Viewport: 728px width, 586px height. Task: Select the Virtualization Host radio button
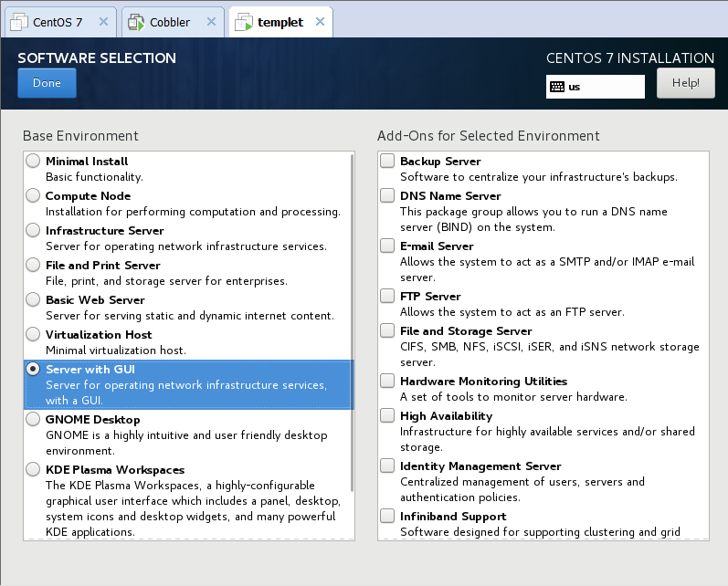[x=33, y=334]
